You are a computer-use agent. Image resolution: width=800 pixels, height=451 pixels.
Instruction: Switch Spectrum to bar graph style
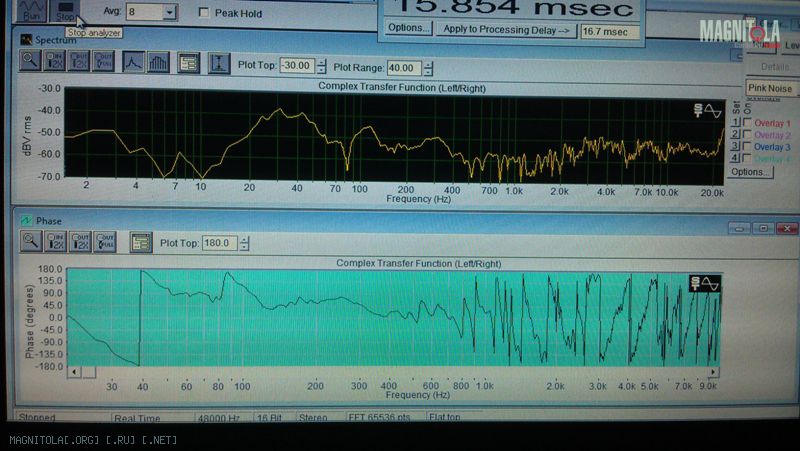click(158, 63)
